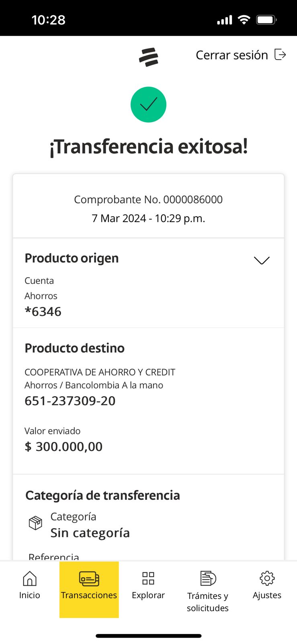This screenshot has height=644, width=297.
Task: Switch to the Explorar tab label
Action: 148,595
